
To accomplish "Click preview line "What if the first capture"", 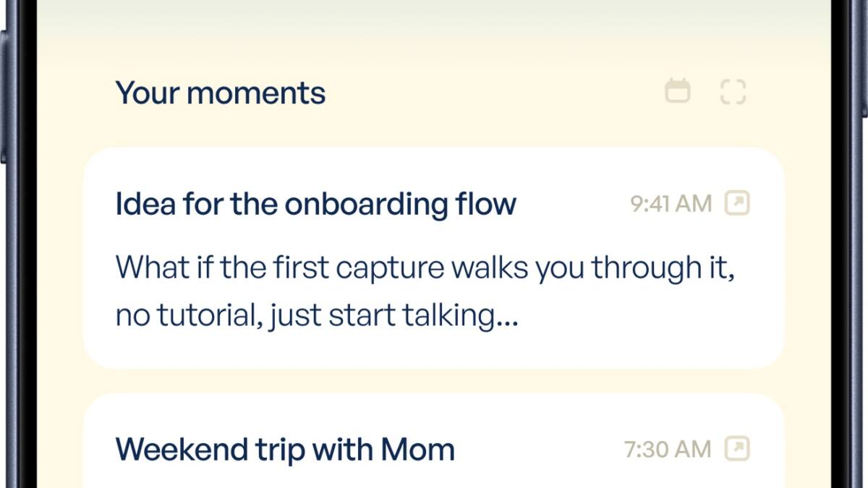I will 425,268.
